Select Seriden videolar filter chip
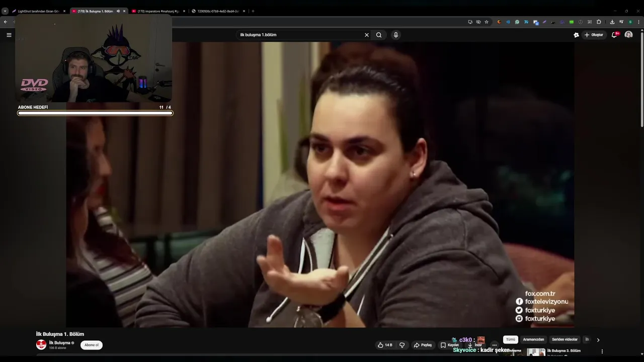Viewport: 644px width, 362px height. [x=565, y=339]
